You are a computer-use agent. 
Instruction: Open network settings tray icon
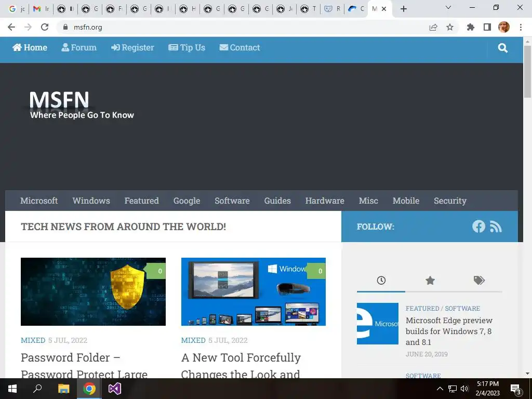tap(453, 389)
